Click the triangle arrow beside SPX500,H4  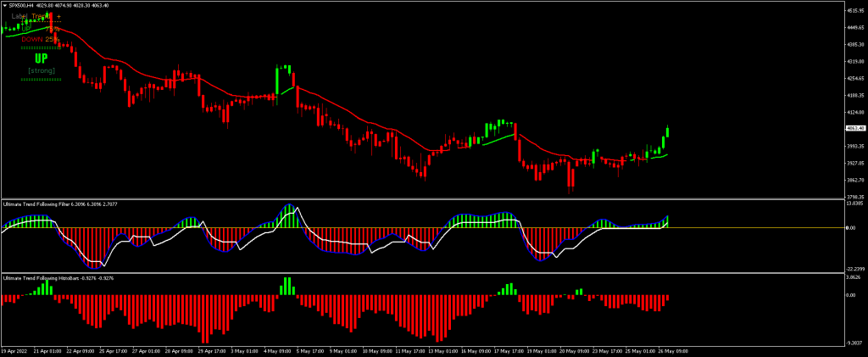tap(3, 4)
